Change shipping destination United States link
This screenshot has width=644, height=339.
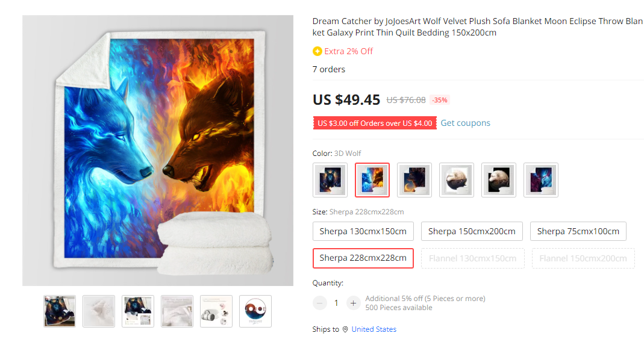(x=374, y=329)
